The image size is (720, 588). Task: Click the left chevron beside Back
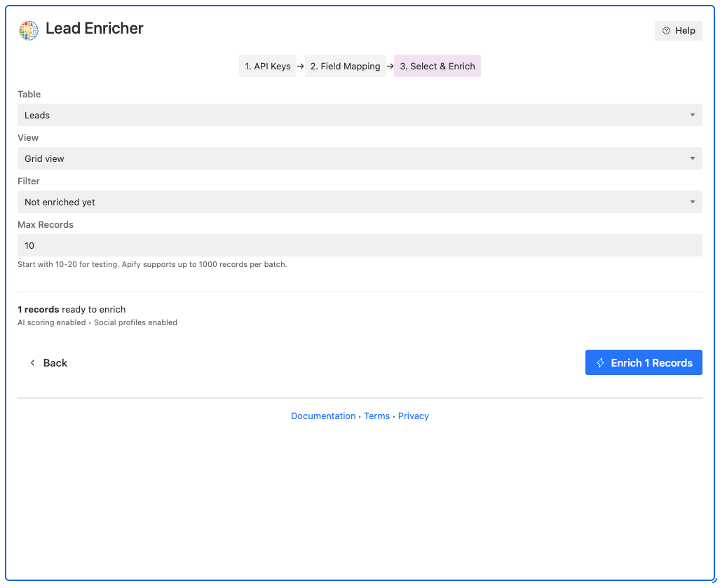click(x=32, y=363)
